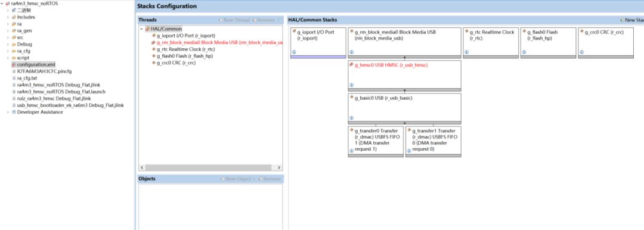Select g_ioport I/O Port in Threads
Image resolution: width=644 pixels, height=230 pixels.
click(186, 36)
